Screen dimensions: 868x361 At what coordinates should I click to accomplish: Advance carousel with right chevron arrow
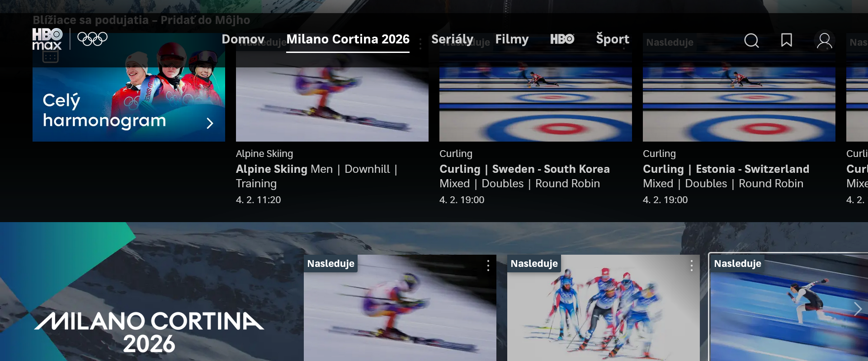(x=858, y=309)
